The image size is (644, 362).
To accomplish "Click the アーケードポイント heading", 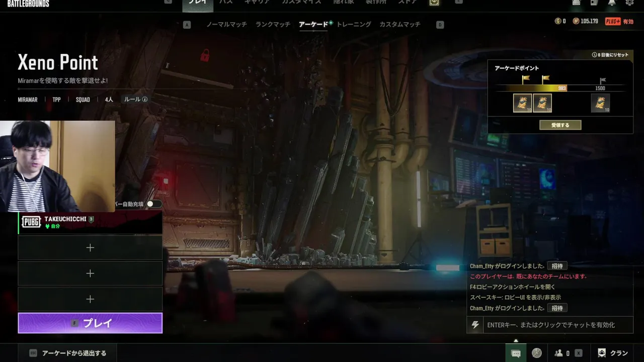I will pyautogui.click(x=517, y=68).
